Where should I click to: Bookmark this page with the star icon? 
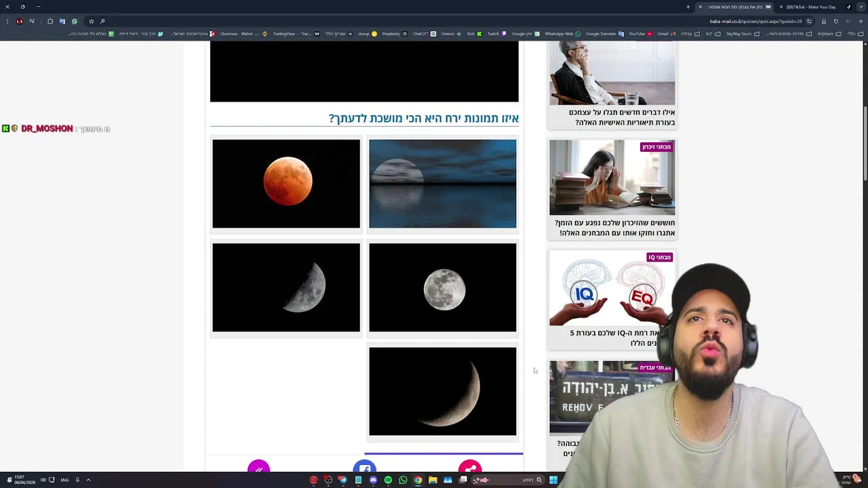click(92, 21)
